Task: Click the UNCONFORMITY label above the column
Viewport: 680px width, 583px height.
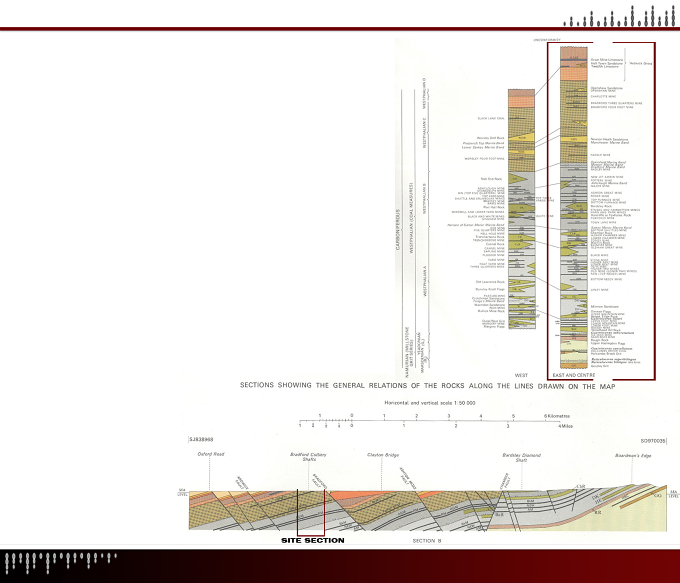Action: tap(547, 40)
